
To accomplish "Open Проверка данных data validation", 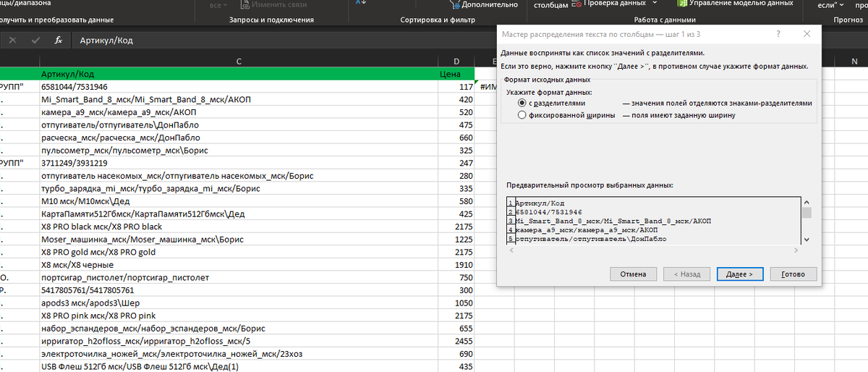I will (x=608, y=4).
